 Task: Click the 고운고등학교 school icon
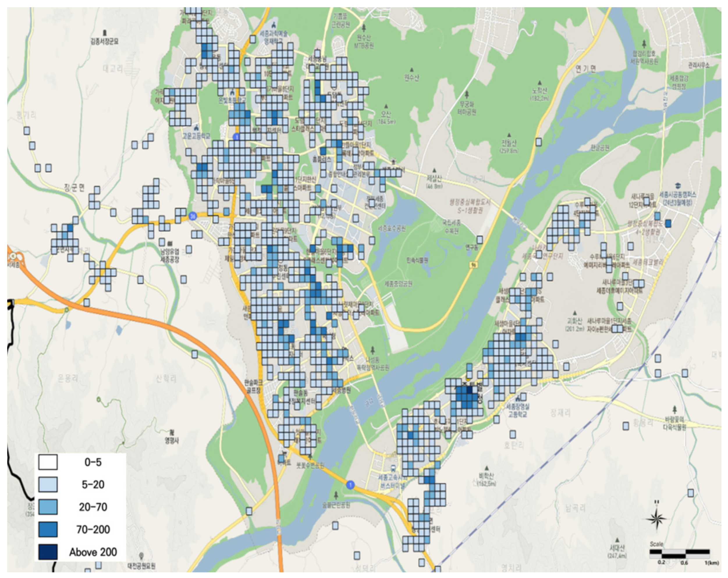coord(196,128)
